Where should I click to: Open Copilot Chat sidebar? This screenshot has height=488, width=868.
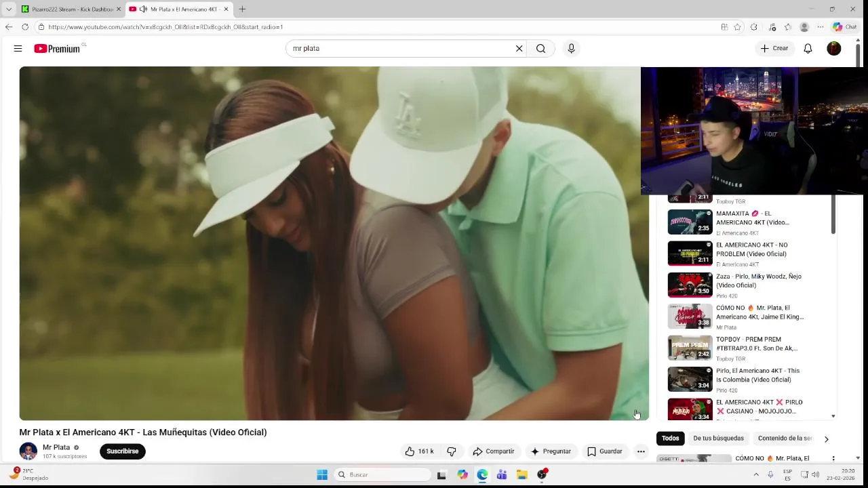(845, 27)
